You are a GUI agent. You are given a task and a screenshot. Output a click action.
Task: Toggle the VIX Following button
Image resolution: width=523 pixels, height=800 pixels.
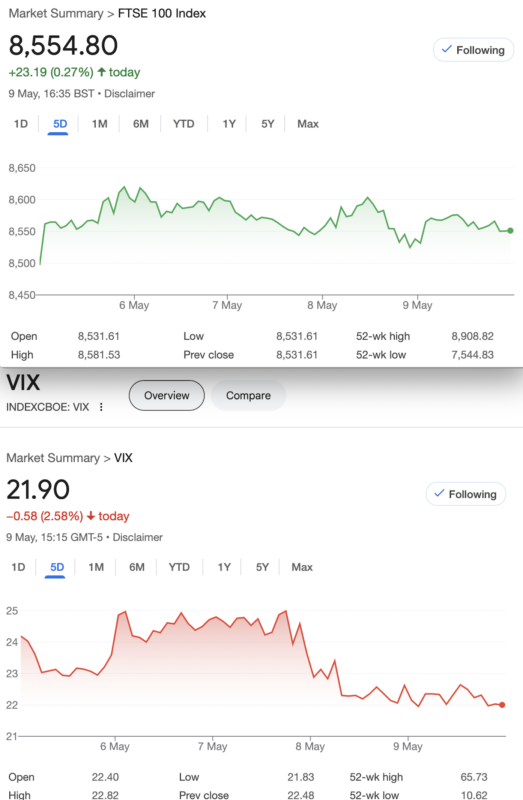pyautogui.click(x=465, y=494)
